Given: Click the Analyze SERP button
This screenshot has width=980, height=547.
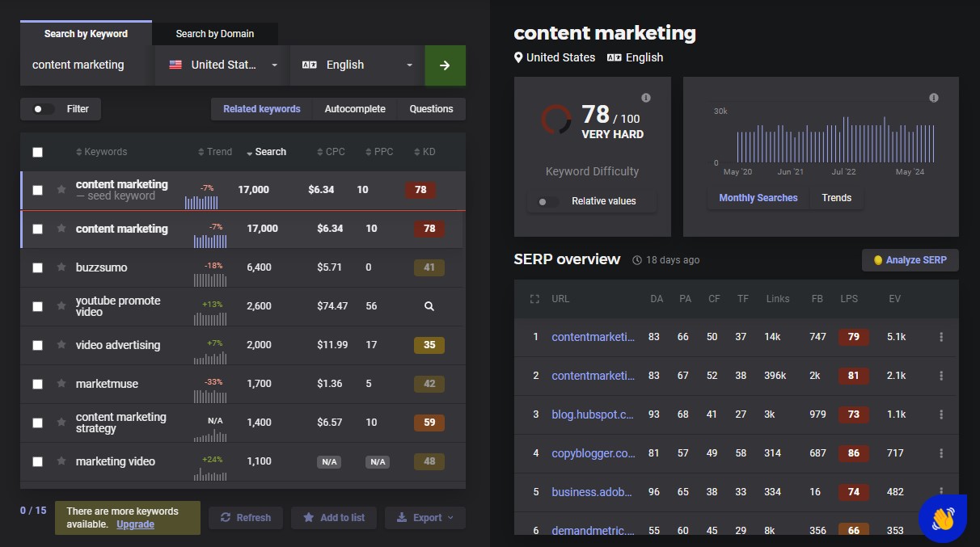Looking at the screenshot, I should (x=910, y=260).
